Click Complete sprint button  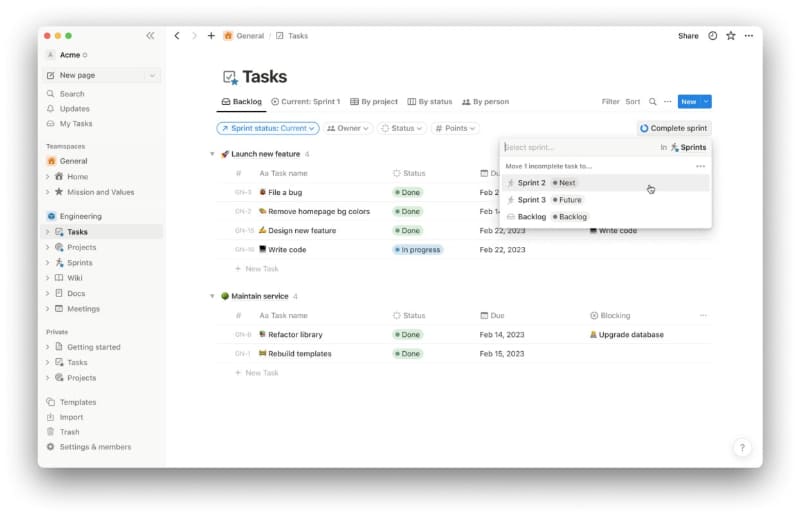[674, 128]
